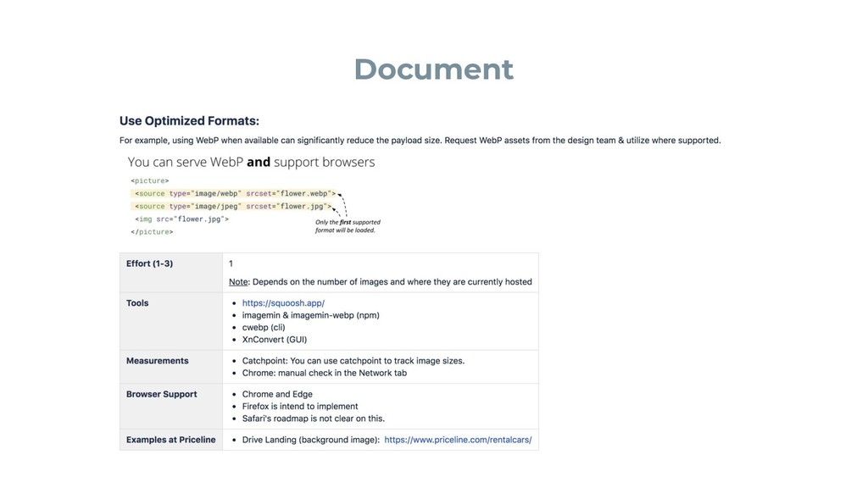
Task: Select the 'Examples at Priceline' header cell
Action: pos(171,440)
